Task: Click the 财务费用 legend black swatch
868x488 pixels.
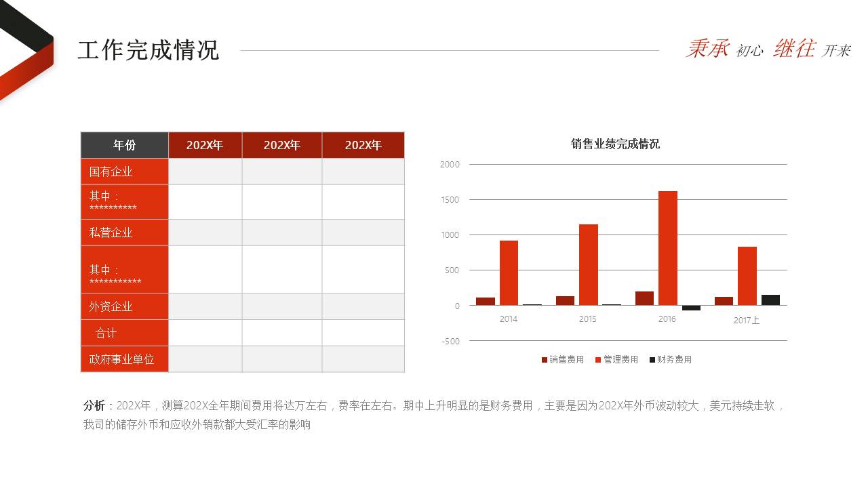Action: coord(652,360)
